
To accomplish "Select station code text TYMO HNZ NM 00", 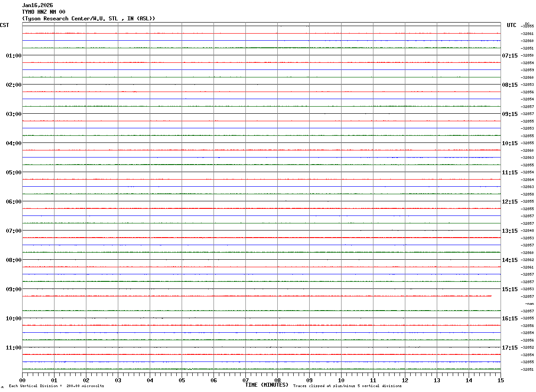I will 43,12.
